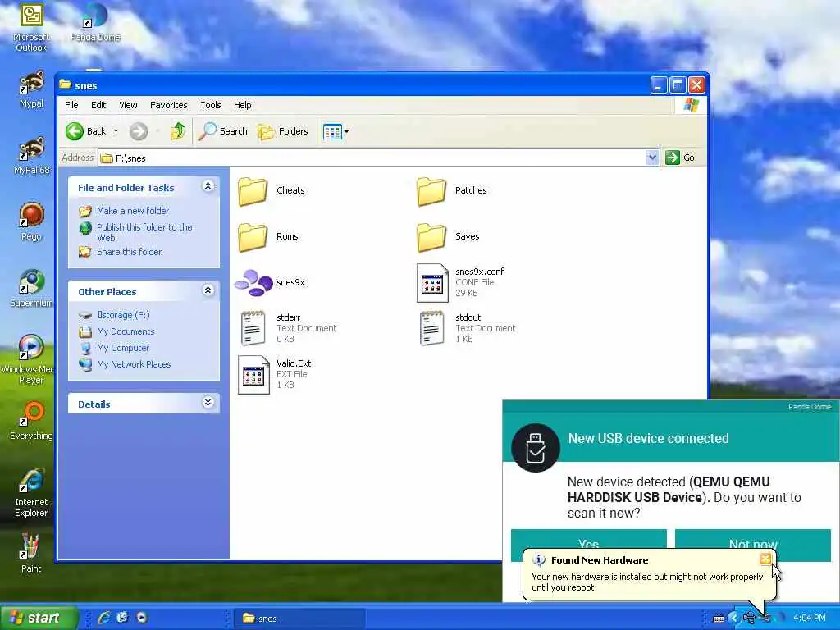Show hidden system tray icons
This screenshot has height=630, width=840.
pyautogui.click(x=733, y=619)
